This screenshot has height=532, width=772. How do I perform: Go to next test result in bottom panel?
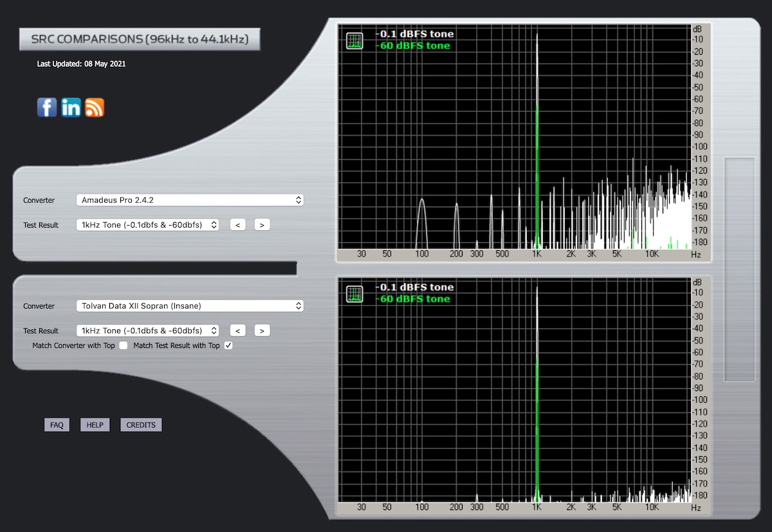(262, 331)
